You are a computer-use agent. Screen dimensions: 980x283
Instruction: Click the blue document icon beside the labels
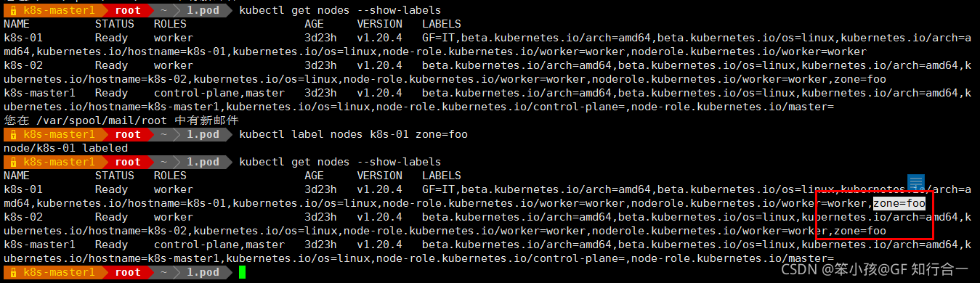tap(915, 184)
